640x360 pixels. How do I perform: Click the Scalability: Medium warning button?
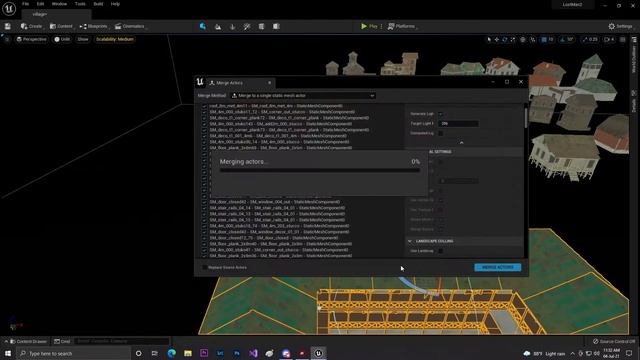pyautogui.click(x=115, y=39)
